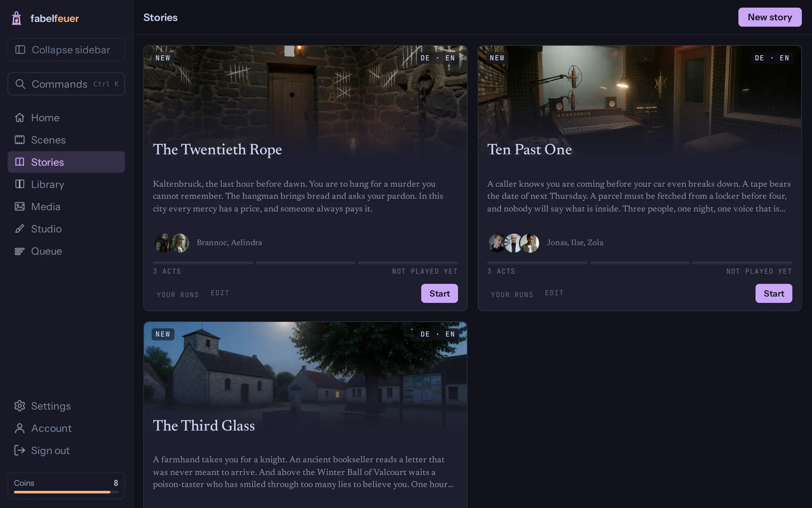Click the Collapse sidebar panel icon
The height and width of the screenshot is (508, 812).
pyautogui.click(x=20, y=50)
